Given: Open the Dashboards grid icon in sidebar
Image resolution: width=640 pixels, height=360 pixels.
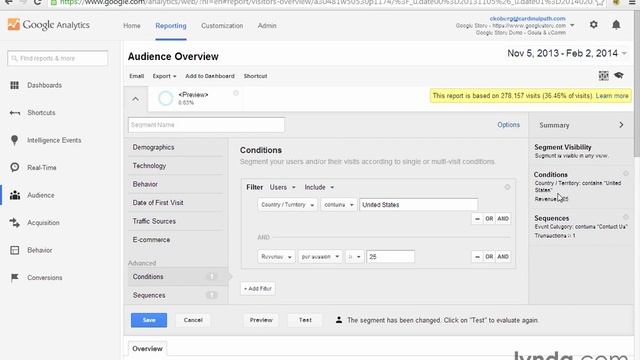Looking at the screenshot, I should click(x=15, y=85).
